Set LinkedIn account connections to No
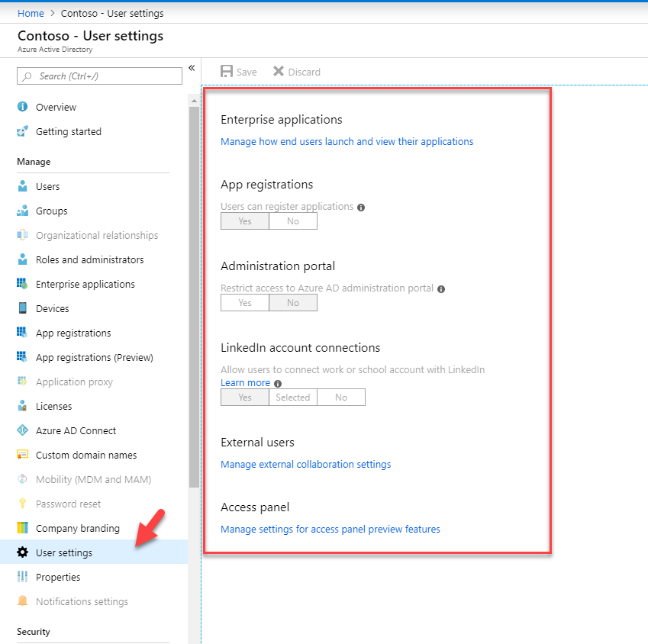The width and height of the screenshot is (648, 644). click(x=341, y=398)
